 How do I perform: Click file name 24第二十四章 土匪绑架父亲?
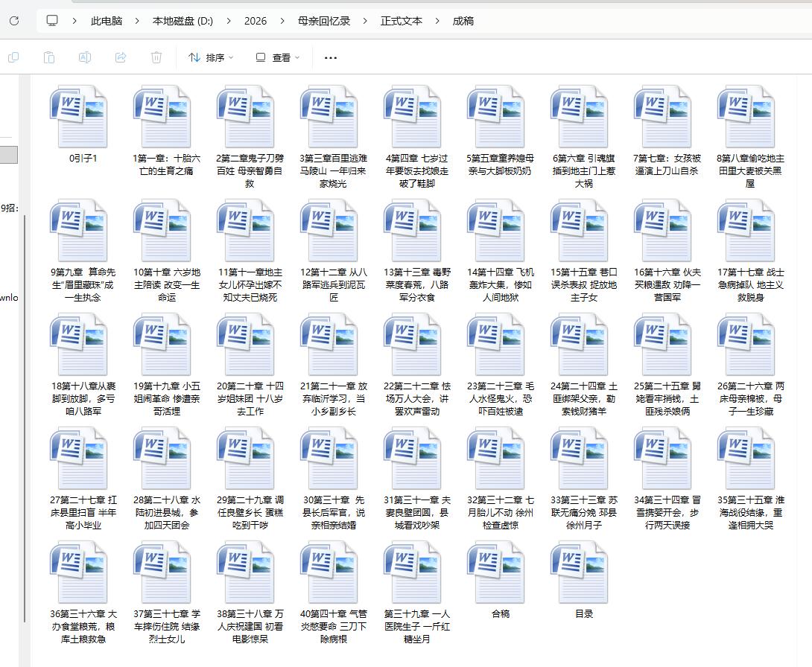click(x=583, y=398)
